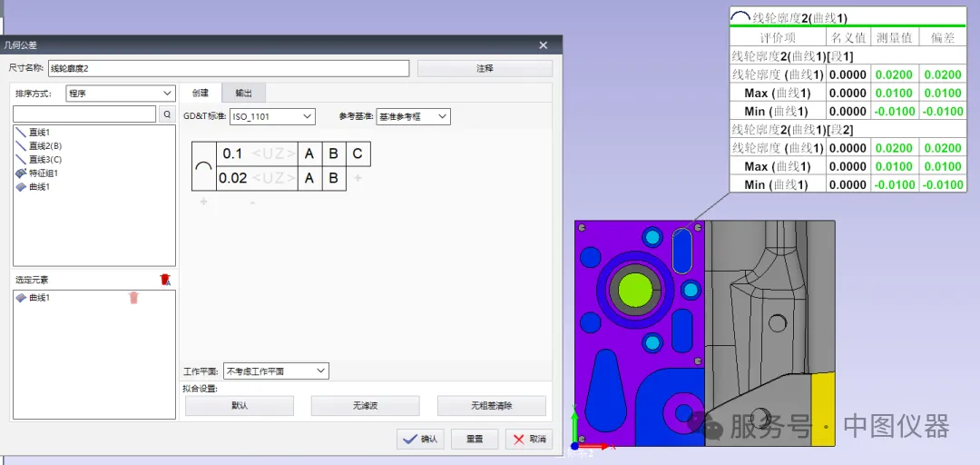Open the GD&T标准 ISO_1101 dropdown

click(272, 116)
